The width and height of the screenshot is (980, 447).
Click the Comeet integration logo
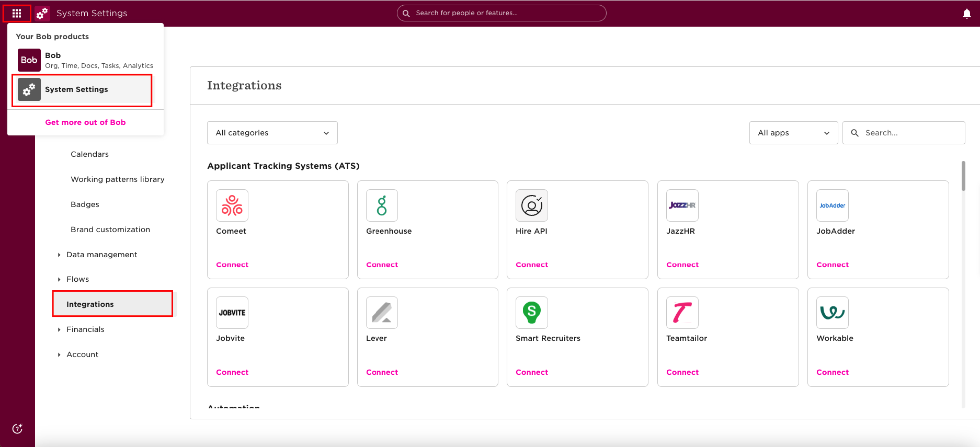(x=232, y=205)
